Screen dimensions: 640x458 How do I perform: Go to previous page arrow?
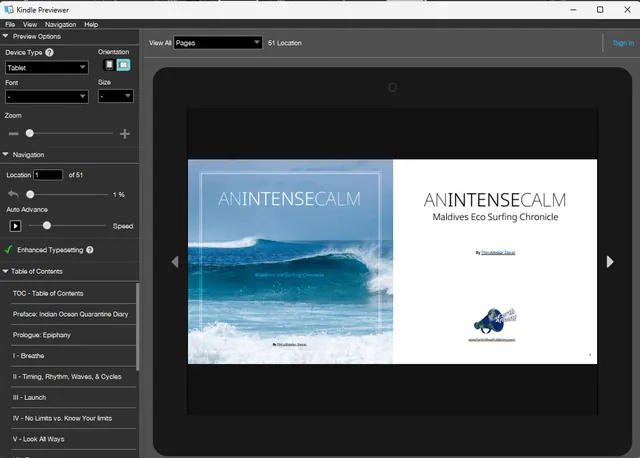point(175,262)
